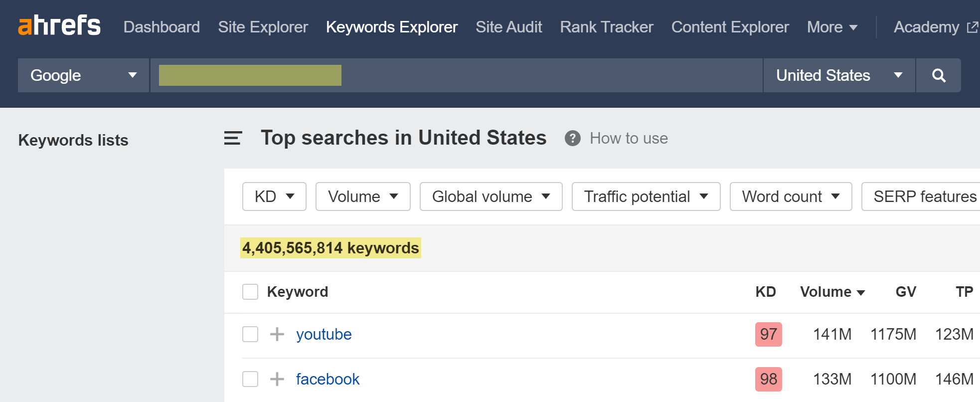Click the red KD 98 badge
Screen dimensions: 980x402
(x=768, y=379)
